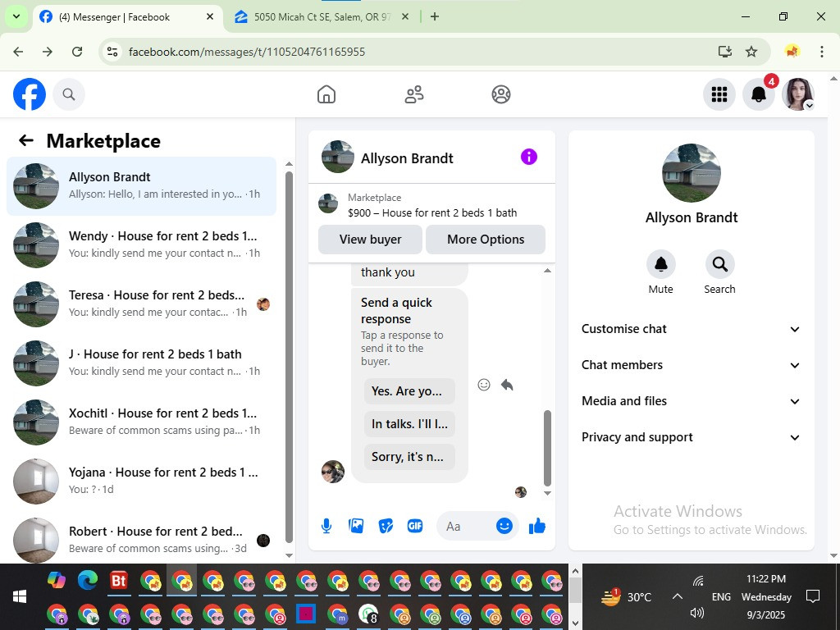Close the 5050 Micah Ct SE tab
The width and height of the screenshot is (840, 630).
coord(405,16)
